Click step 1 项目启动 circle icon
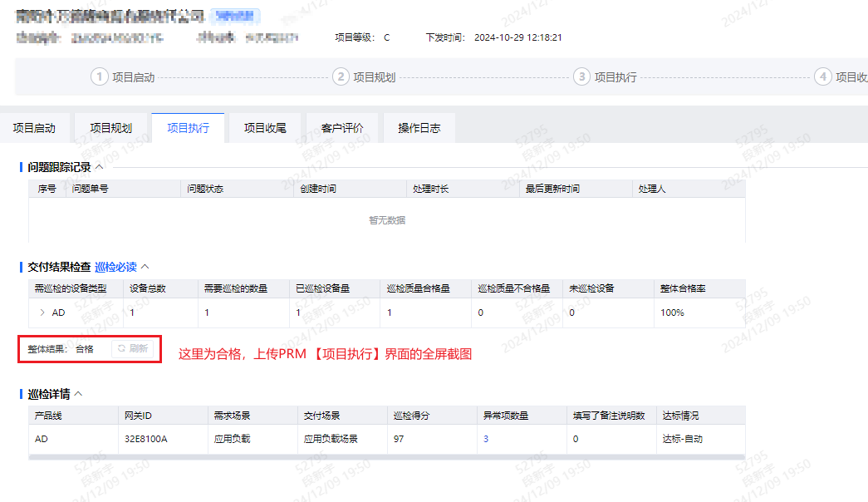This screenshot has height=502, width=868. (x=100, y=76)
